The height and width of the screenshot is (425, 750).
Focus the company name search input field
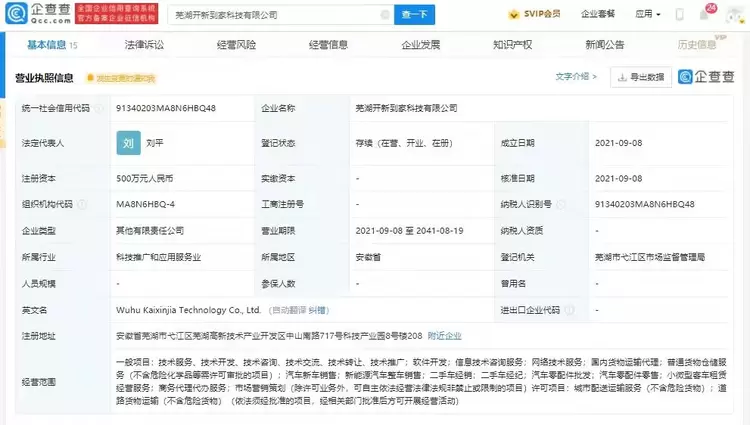[x=275, y=15]
